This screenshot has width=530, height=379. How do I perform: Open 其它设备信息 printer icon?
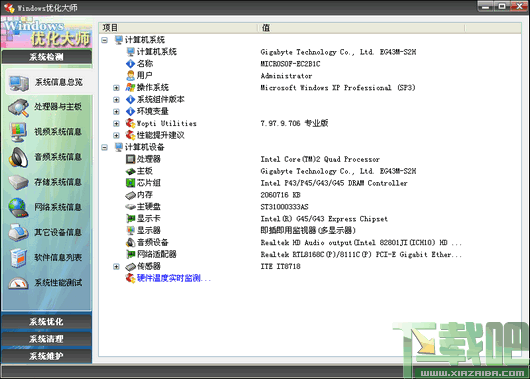coord(18,233)
